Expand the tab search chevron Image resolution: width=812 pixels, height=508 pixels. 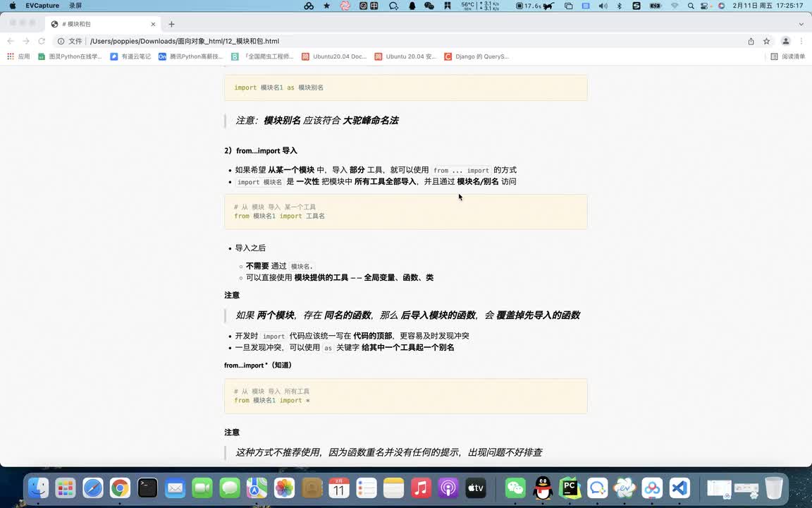click(801, 24)
